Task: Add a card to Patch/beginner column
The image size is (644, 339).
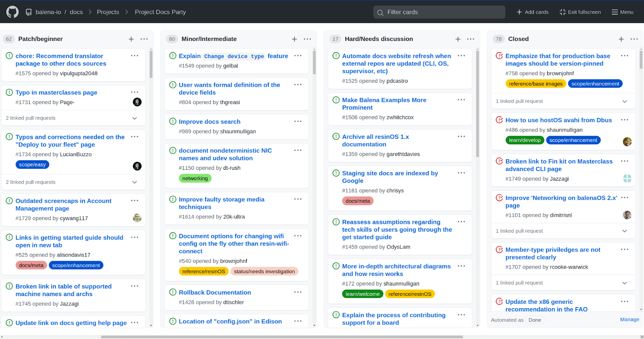Action: tap(131, 39)
